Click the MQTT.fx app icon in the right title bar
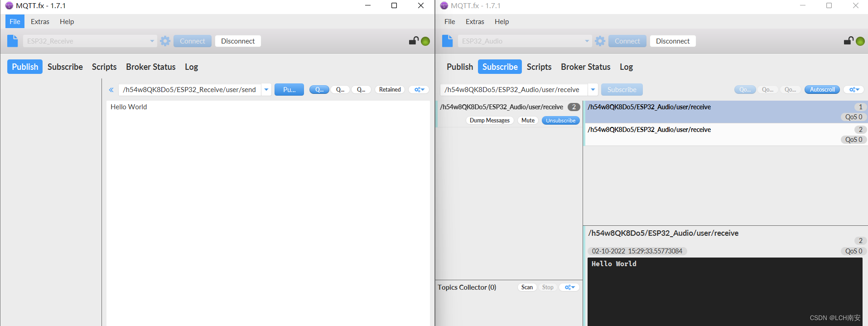This screenshot has height=326, width=868. 444,5
